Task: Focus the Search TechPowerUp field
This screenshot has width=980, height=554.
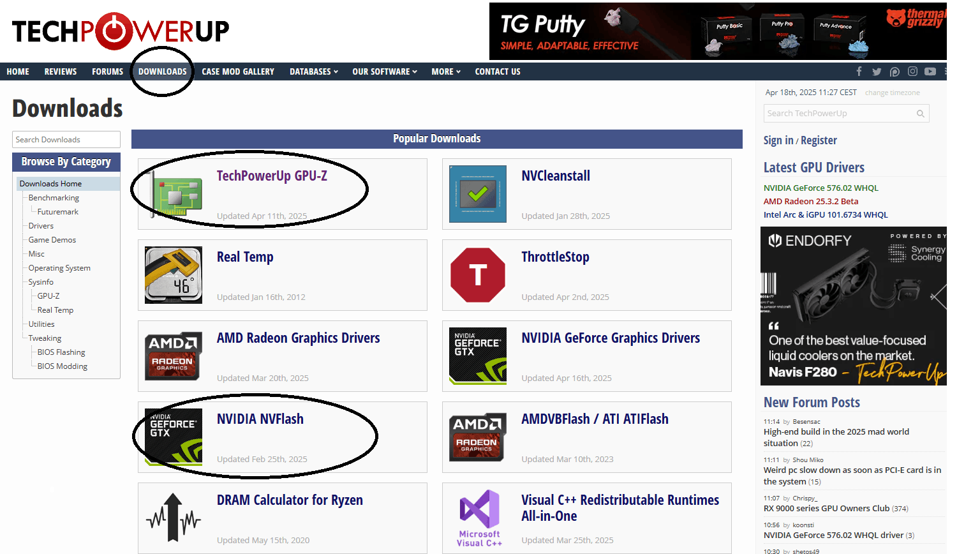Action: [847, 114]
